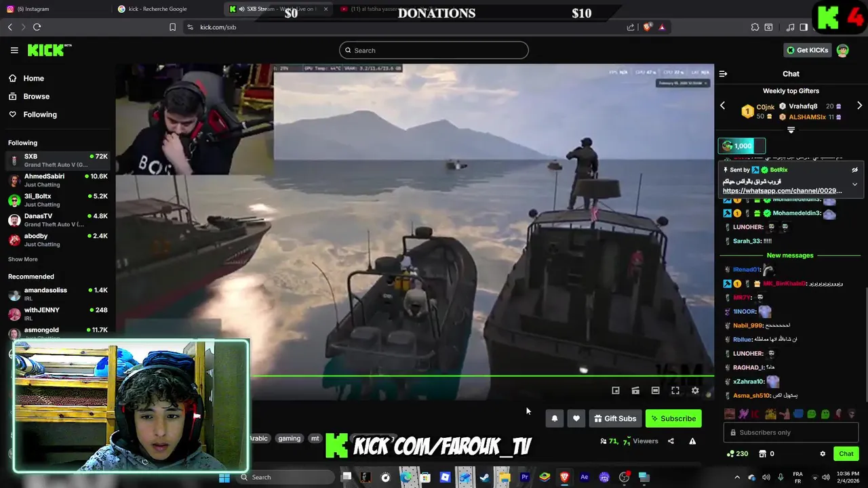Go back in browser navigation
The width and height of the screenshot is (868, 488).
pyautogui.click(x=9, y=27)
